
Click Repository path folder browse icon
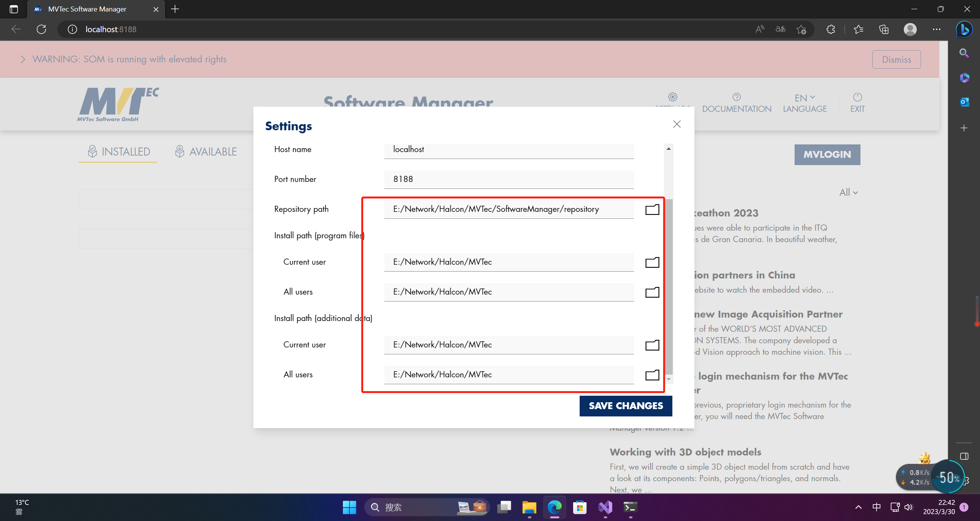652,210
